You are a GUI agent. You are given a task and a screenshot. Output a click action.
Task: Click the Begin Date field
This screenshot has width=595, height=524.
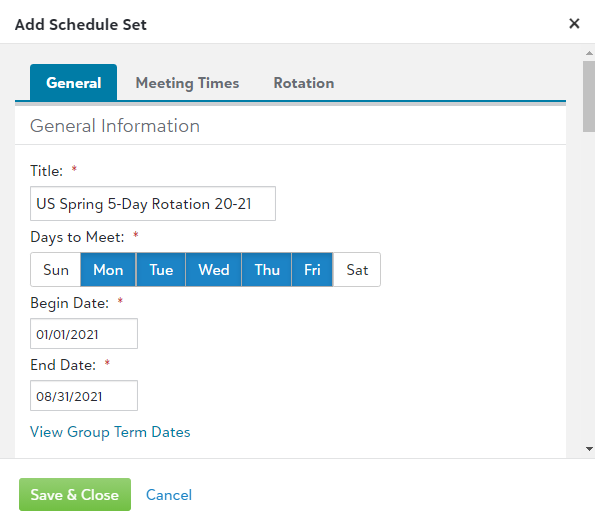(84, 334)
